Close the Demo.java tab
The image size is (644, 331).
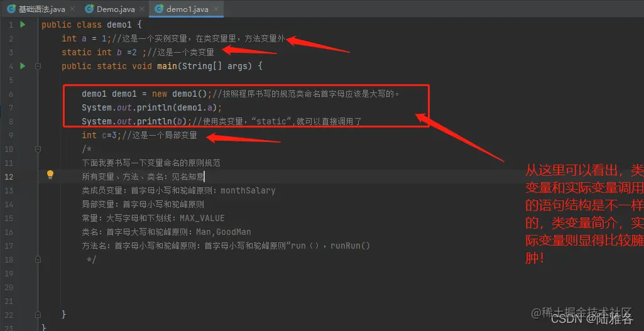tap(143, 9)
